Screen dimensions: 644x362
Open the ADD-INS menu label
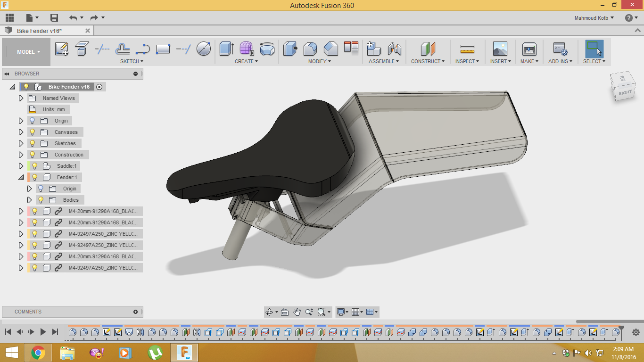560,61
